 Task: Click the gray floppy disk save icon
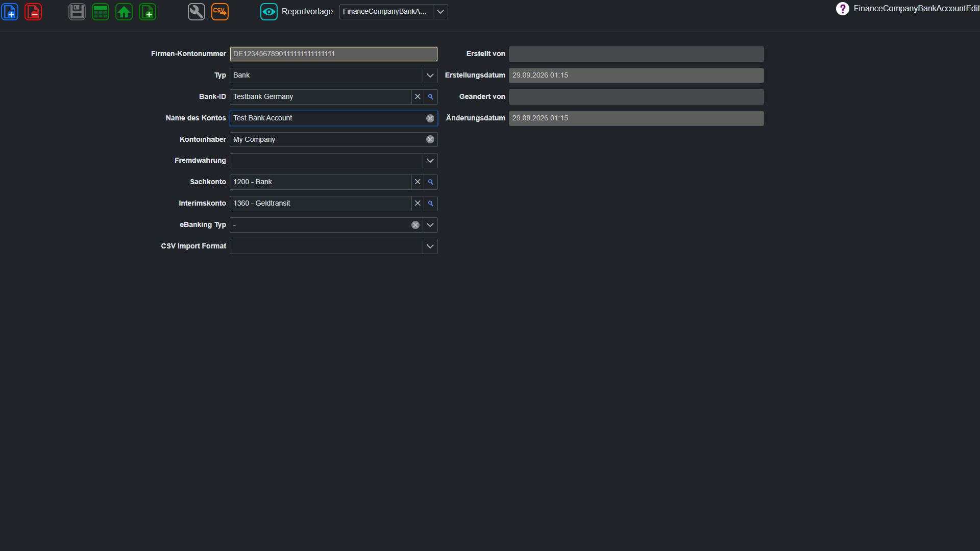click(77, 12)
